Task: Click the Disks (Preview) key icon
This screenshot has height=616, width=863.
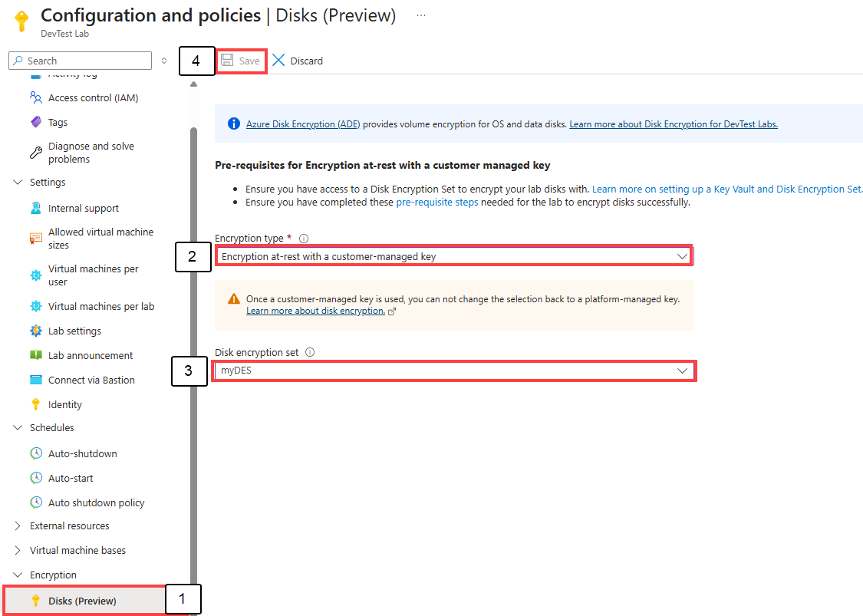Action: click(x=36, y=601)
